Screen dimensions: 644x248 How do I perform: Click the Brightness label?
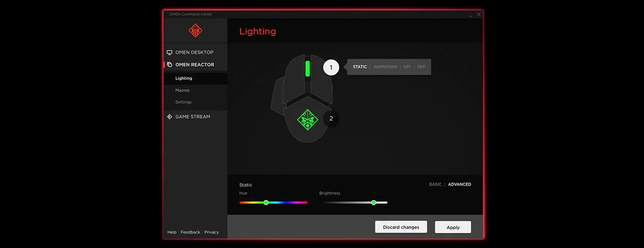point(330,193)
